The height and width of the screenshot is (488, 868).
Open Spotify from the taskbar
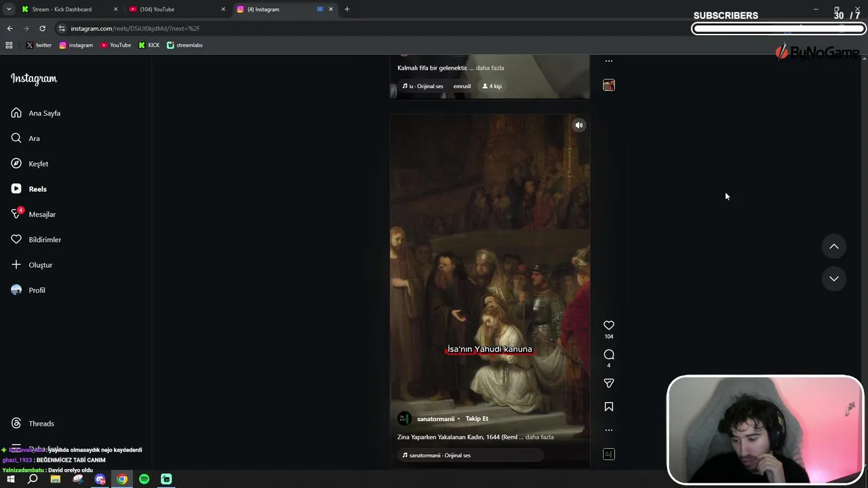[x=144, y=479]
